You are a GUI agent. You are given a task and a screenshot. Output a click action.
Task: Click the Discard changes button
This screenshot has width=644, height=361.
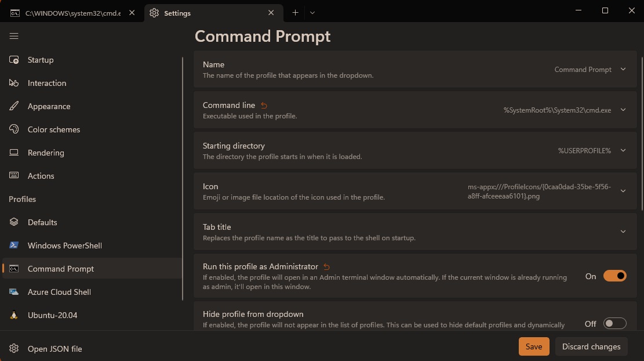[x=591, y=346]
